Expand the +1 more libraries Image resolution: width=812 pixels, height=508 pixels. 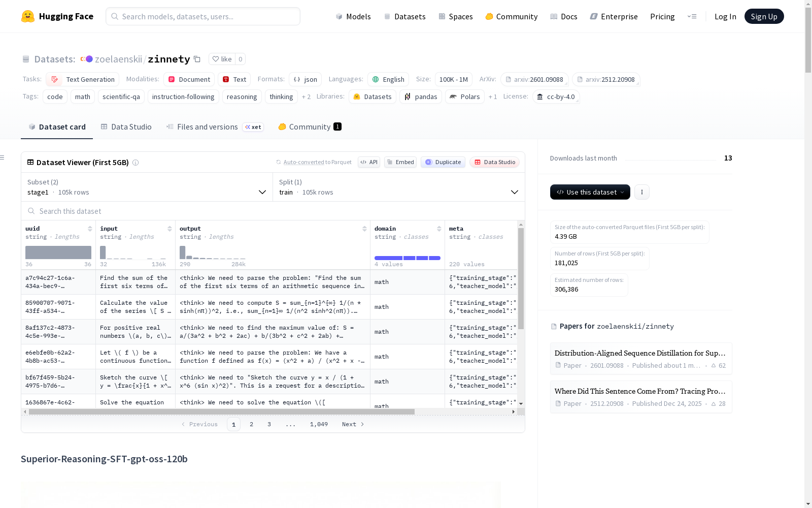tap(493, 97)
